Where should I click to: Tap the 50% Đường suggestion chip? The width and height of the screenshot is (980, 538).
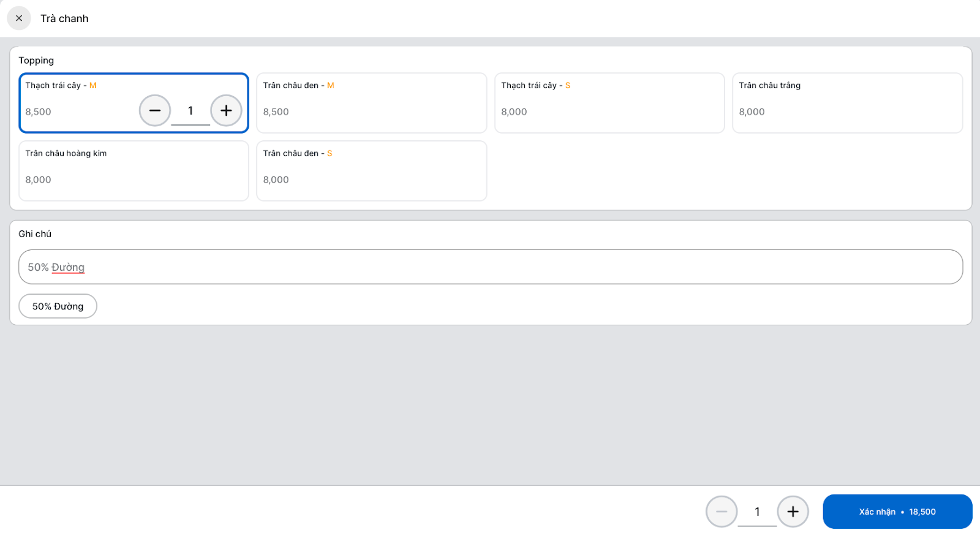pyautogui.click(x=58, y=306)
